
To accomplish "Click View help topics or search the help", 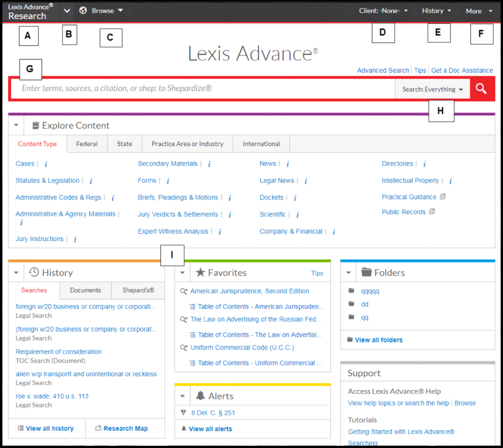I will 398,403.
